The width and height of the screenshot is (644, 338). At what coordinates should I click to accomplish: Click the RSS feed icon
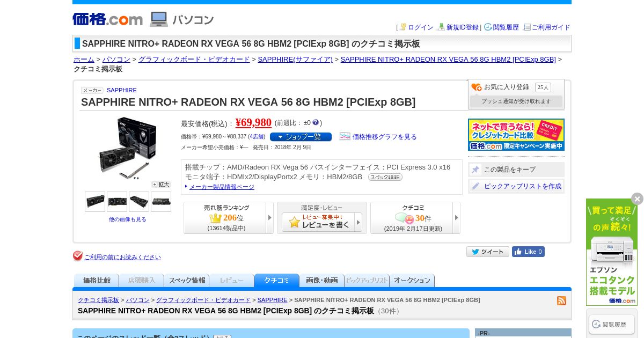coord(561,301)
